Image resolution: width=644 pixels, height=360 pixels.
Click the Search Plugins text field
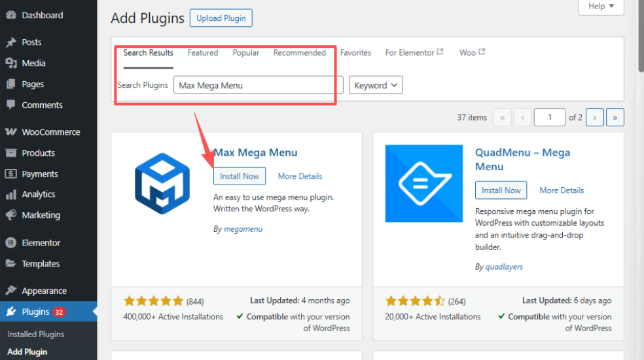pyautogui.click(x=258, y=85)
